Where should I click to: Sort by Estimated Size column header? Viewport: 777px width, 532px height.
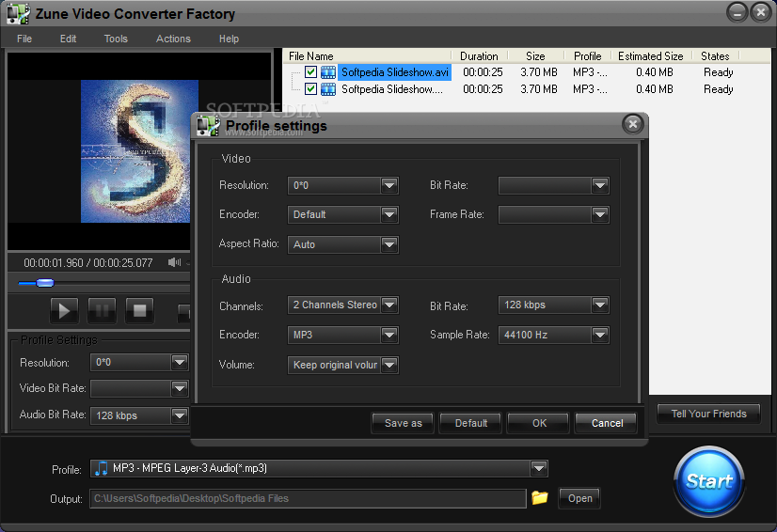click(651, 56)
